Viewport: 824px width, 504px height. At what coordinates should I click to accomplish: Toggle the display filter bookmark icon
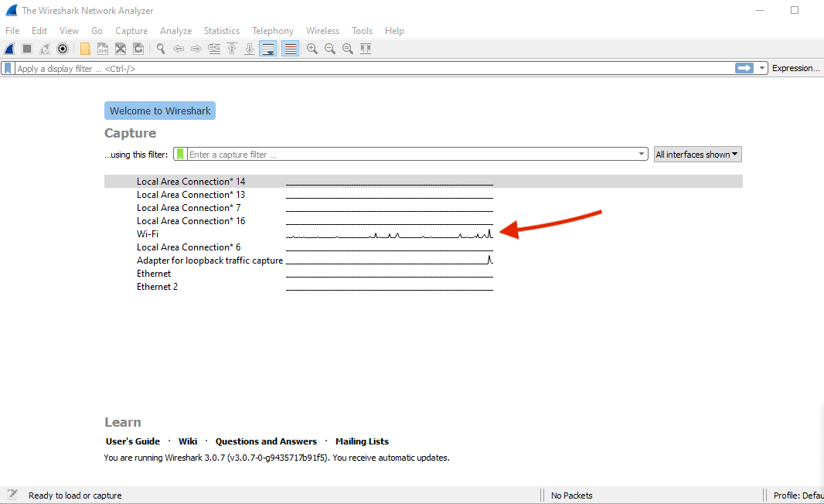click(7, 67)
